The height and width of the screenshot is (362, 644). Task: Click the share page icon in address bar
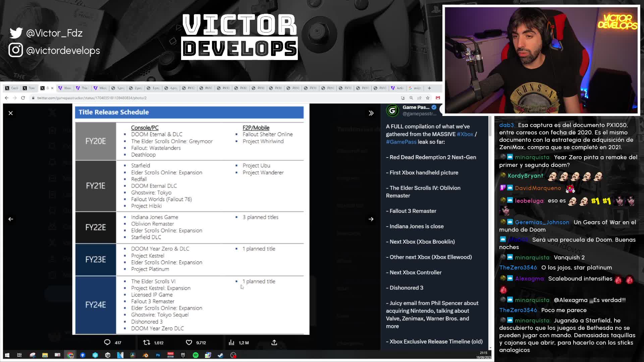419,98
